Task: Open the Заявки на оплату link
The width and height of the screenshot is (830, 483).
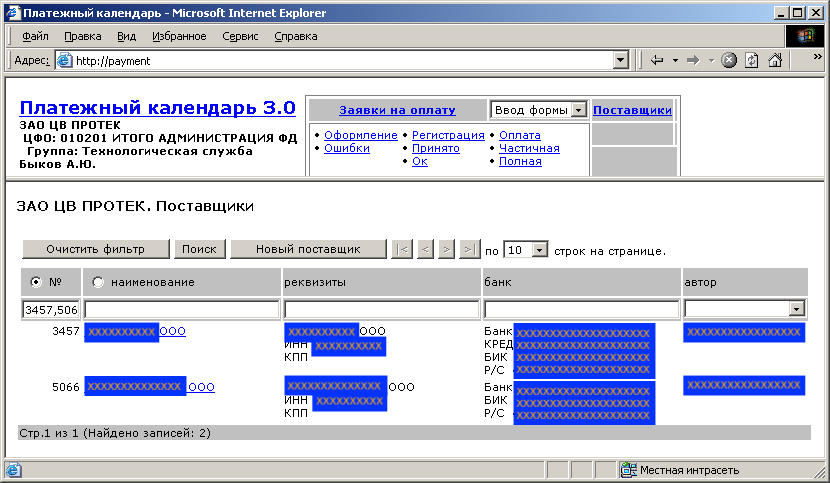Action: tap(397, 110)
